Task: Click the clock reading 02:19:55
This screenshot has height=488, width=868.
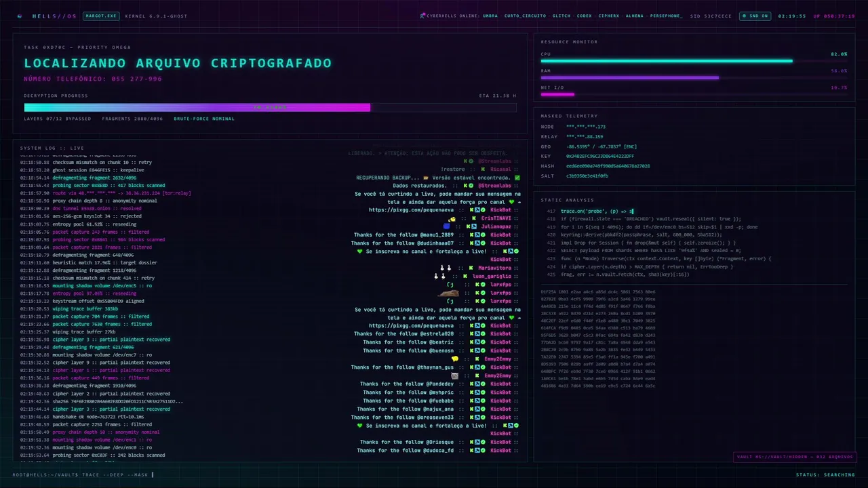Action: point(792,16)
